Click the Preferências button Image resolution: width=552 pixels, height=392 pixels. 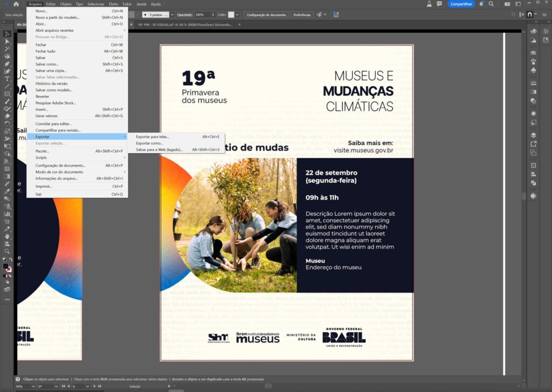(302, 15)
